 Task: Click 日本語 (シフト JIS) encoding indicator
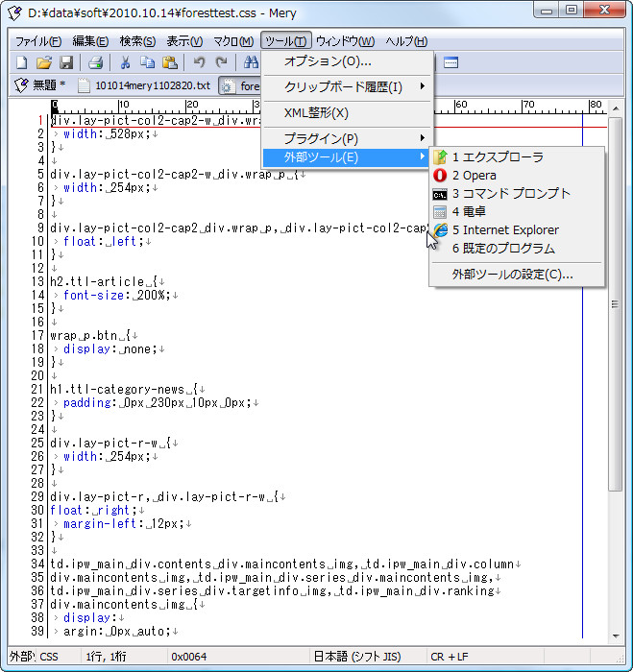coord(357,657)
